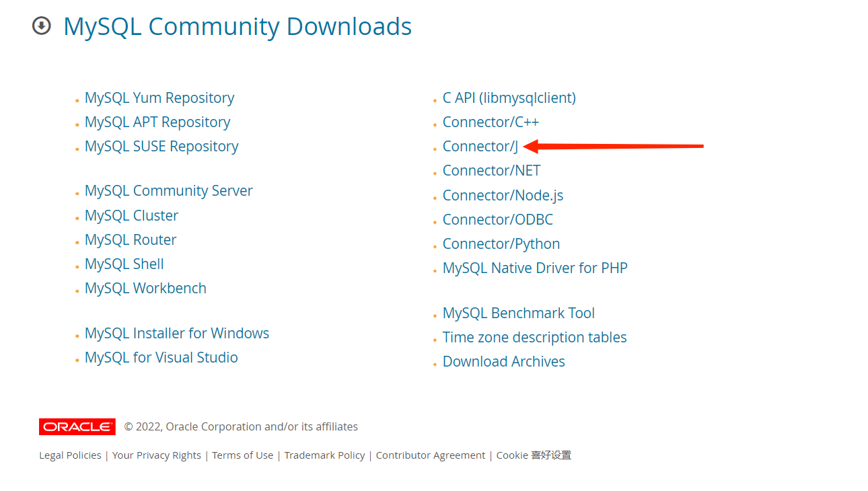Viewport: 868px width, 491px height.
Task: Open the Connector/NET link
Action: click(492, 170)
